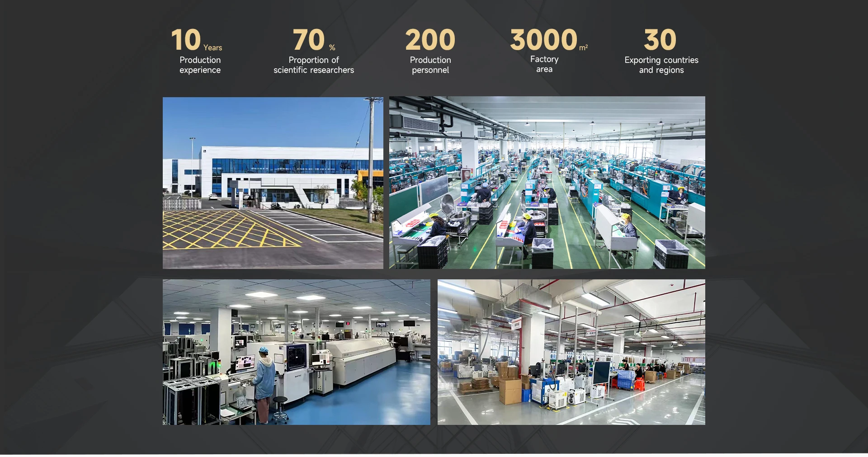Click the "%" unit beside 70
The image size is (868, 457).
click(332, 47)
